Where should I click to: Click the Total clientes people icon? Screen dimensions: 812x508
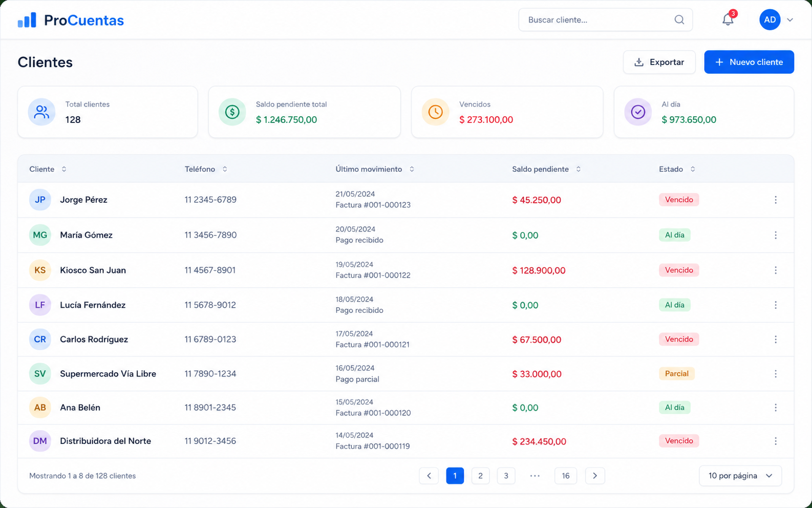click(x=41, y=112)
